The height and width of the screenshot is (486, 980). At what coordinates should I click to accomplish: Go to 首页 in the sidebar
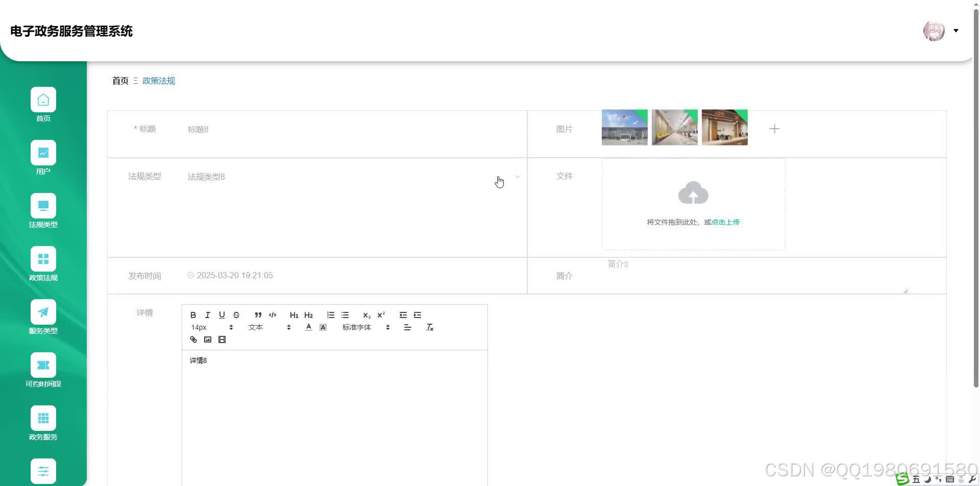43,105
